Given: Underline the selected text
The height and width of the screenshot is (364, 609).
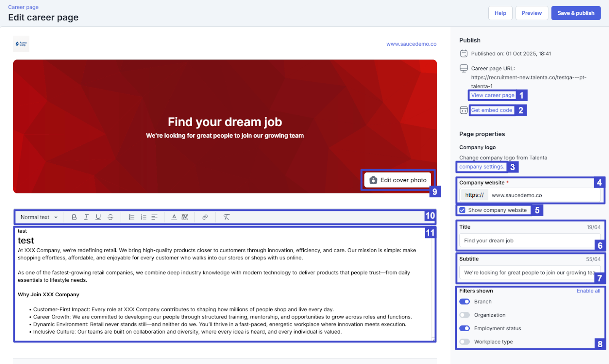Looking at the screenshot, I should [x=98, y=217].
